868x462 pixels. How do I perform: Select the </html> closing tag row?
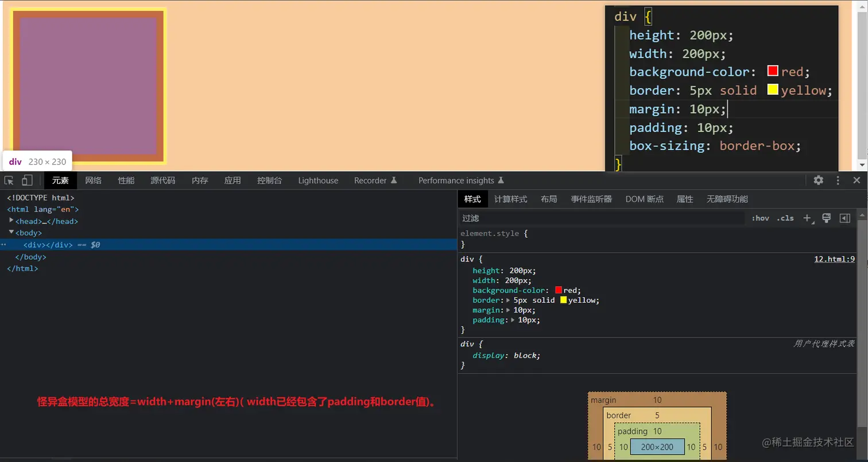point(22,268)
